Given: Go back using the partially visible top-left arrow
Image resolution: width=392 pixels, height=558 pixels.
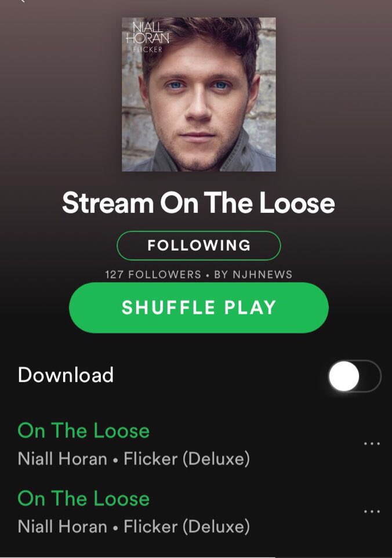Looking at the screenshot, I should tap(23, 1).
